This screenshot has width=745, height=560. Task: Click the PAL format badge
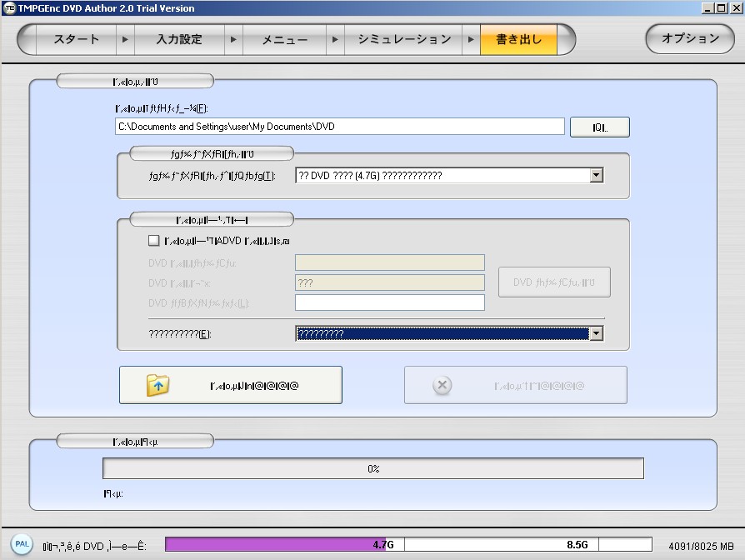point(22,544)
